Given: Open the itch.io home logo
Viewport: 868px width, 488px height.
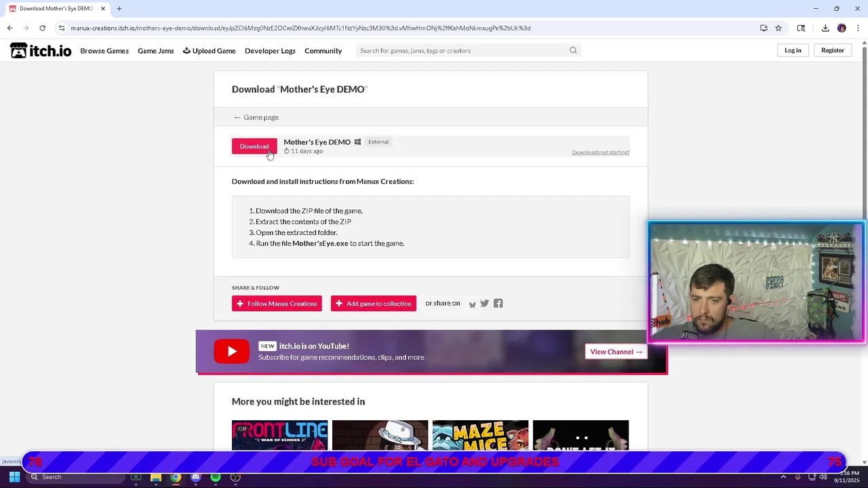Looking at the screenshot, I should tap(41, 51).
